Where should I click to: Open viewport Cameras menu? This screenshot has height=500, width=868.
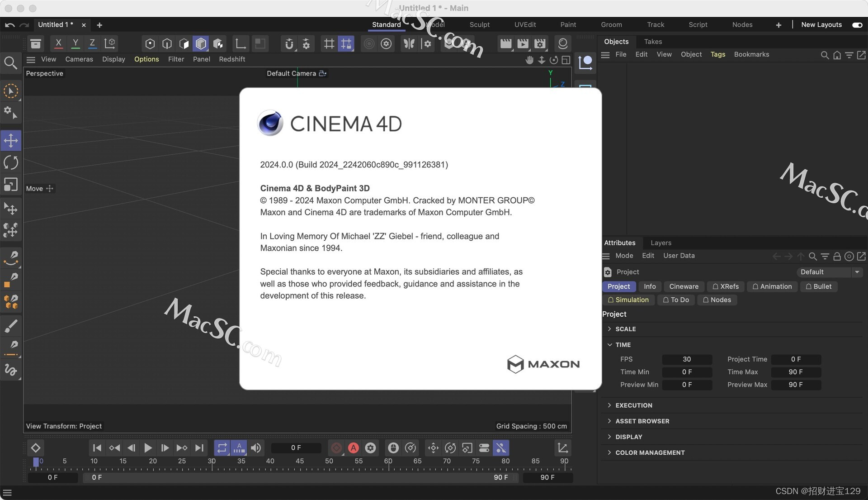(79, 59)
